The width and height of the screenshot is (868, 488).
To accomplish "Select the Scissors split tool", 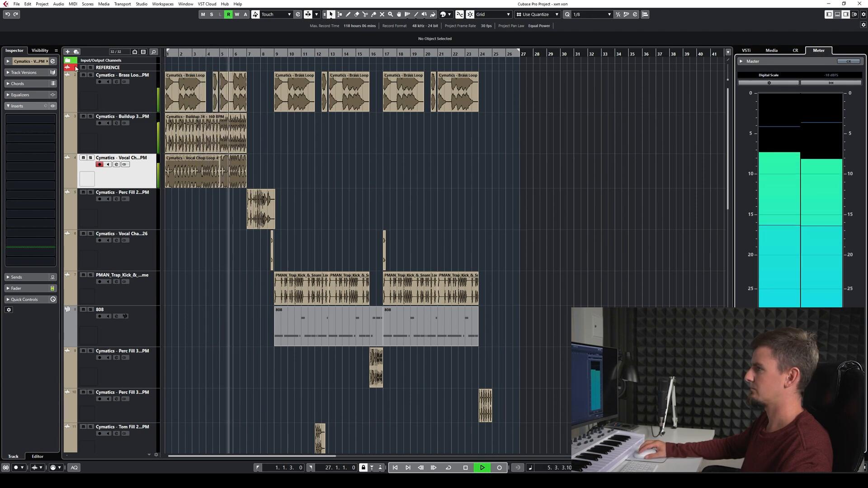I will (365, 14).
